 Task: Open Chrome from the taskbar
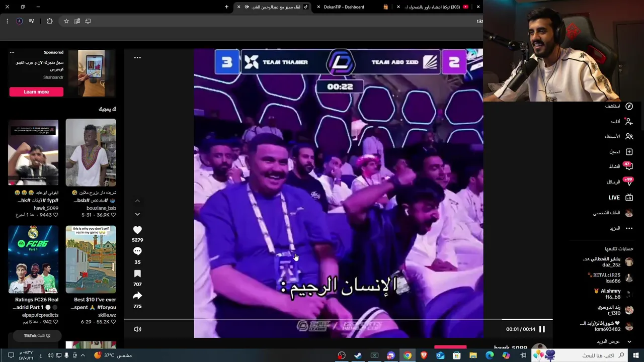pos(407,355)
